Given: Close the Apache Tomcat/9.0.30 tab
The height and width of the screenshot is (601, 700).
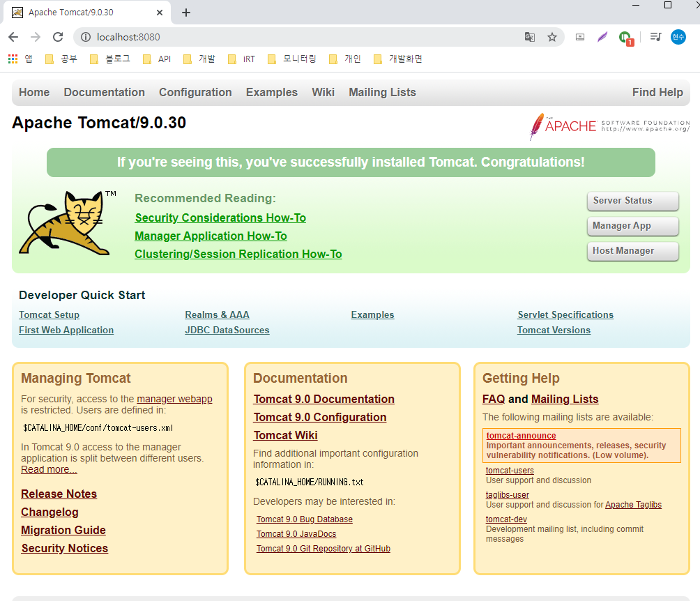Looking at the screenshot, I should click(160, 13).
